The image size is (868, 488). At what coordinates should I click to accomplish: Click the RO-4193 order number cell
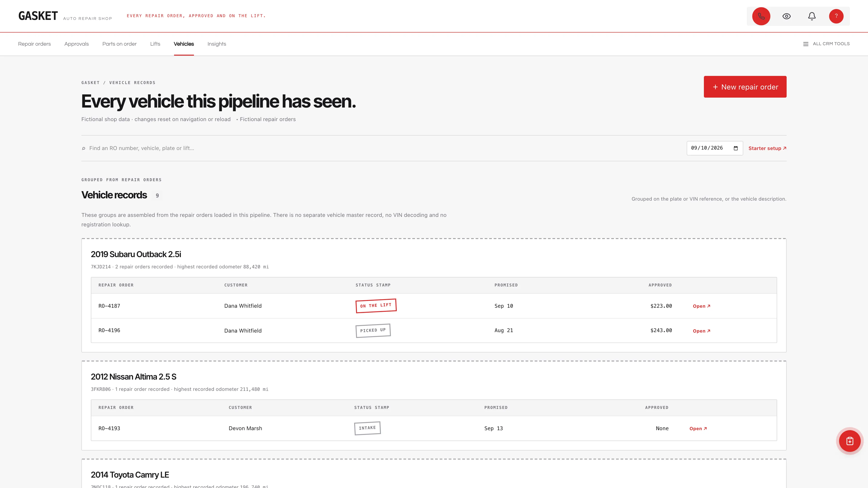point(109,428)
